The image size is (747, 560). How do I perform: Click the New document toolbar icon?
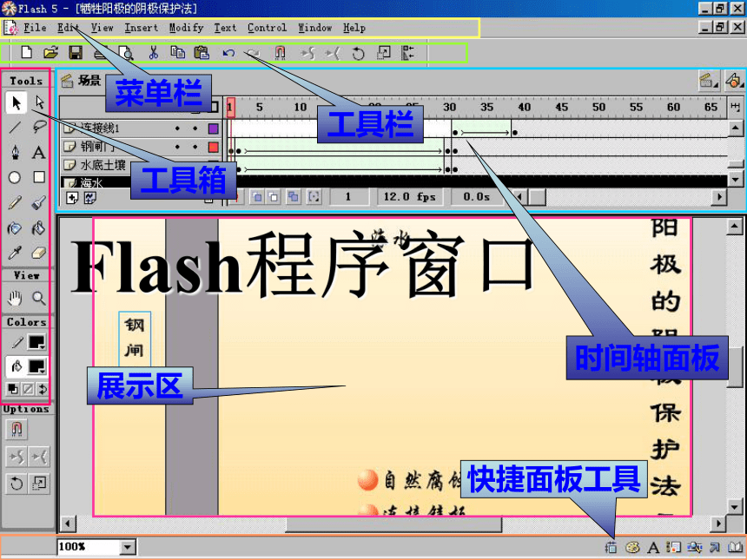27,52
